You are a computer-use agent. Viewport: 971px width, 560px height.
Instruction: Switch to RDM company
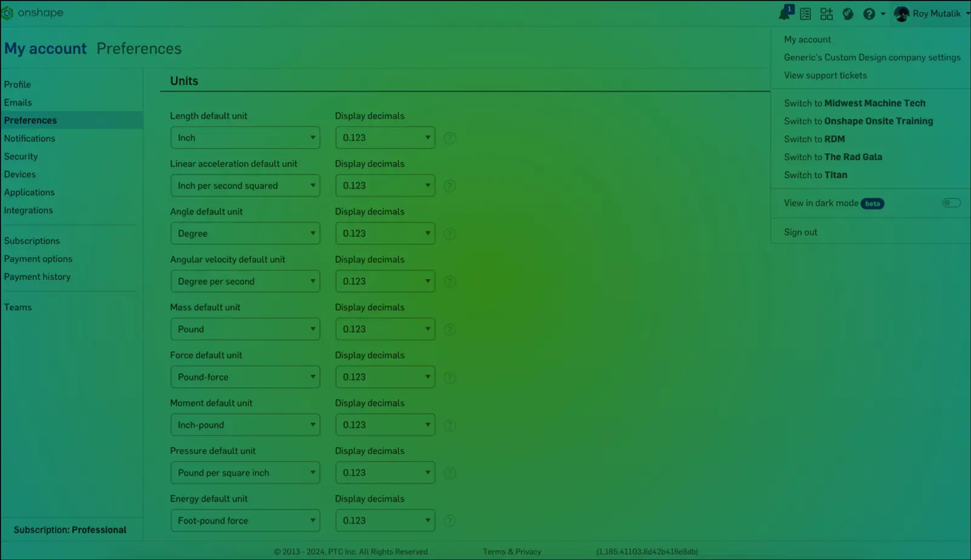(x=814, y=139)
